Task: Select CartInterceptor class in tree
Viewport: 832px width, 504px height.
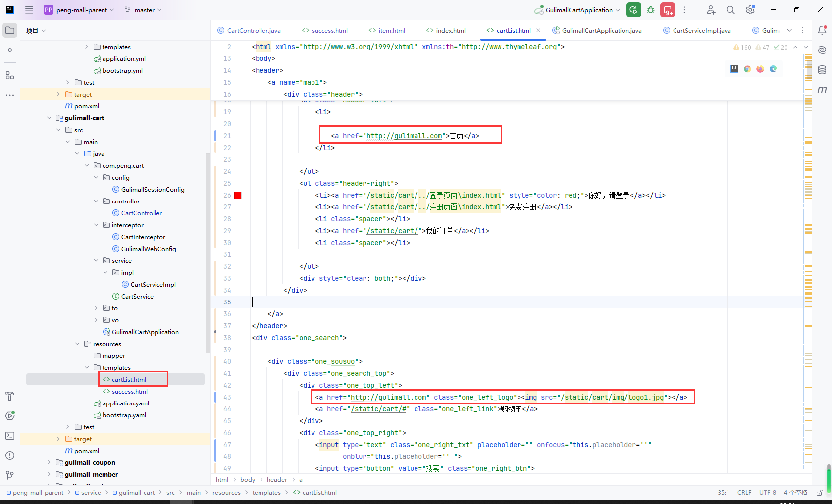Action: point(143,237)
